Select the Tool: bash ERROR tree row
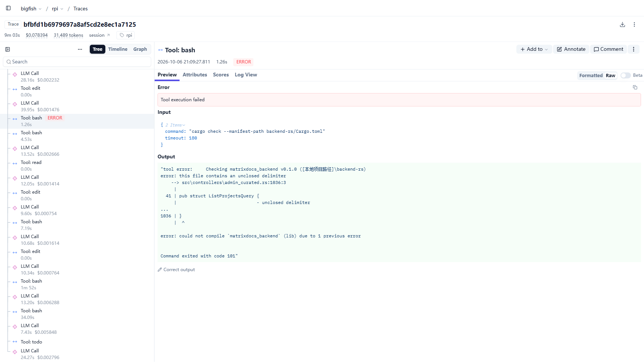This screenshot has width=644, height=362. point(77,121)
